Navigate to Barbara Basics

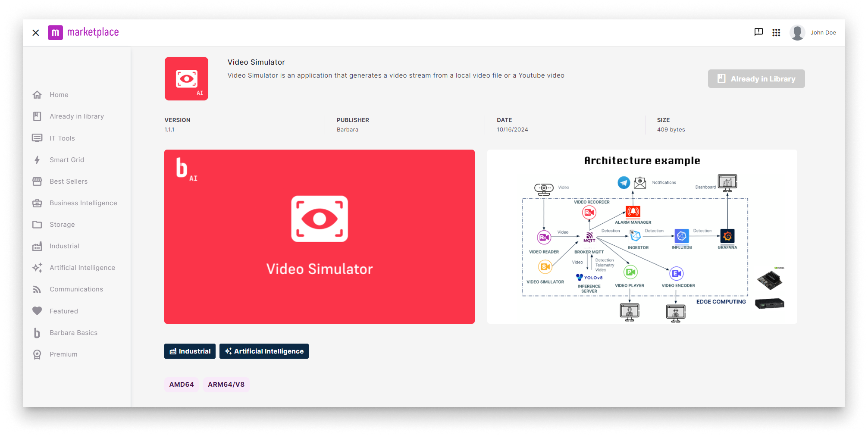73,333
